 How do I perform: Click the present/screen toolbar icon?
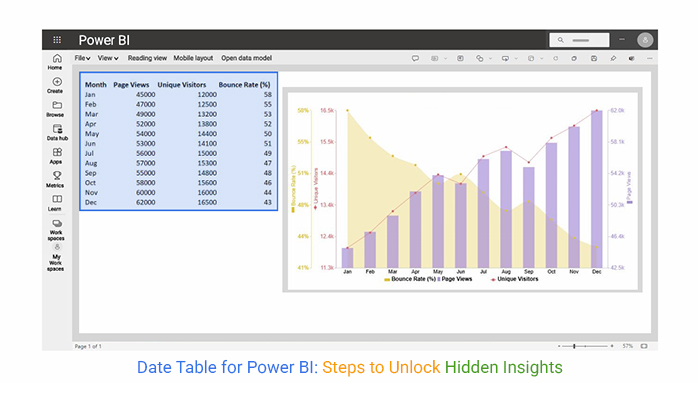pyautogui.click(x=505, y=58)
